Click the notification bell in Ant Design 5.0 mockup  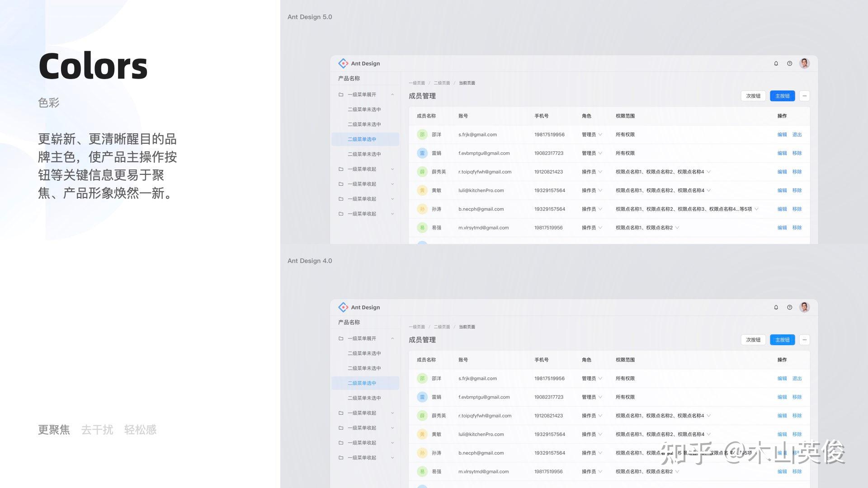pyautogui.click(x=776, y=64)
